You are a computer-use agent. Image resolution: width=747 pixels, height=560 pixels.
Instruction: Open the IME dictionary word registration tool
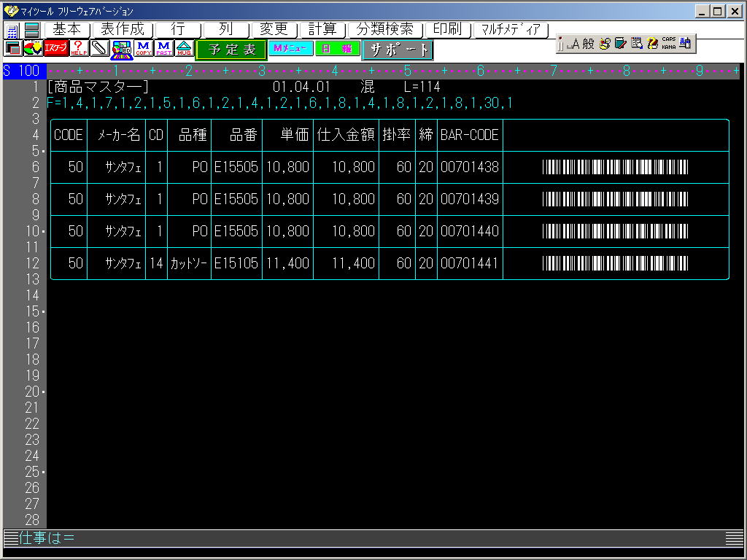pyautogui.click(x=621, y=44)
